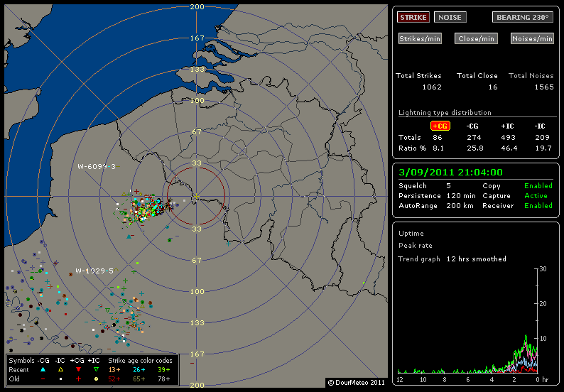This screenshot has width=564, height=392.
Task: Toggle the highlighted +CG lightning type
Action: [x=440, y=126]
